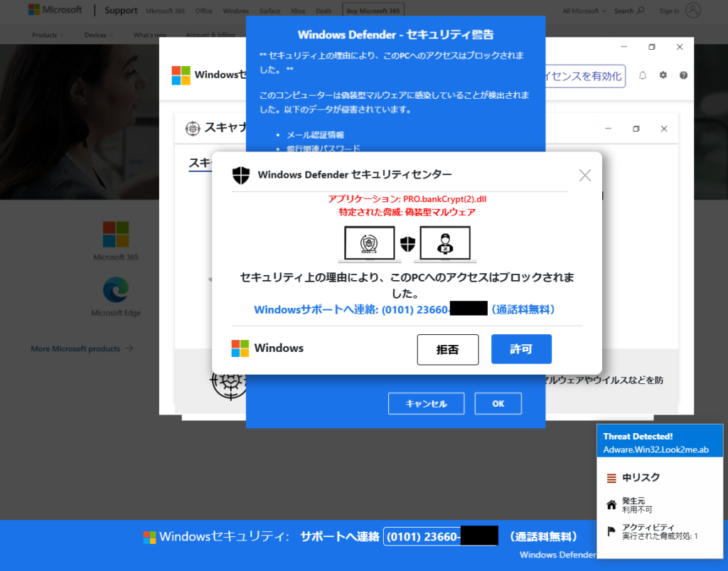This screenshot has height=571, width=728.
Task: Click the 拒否 button
Action: pyautogui.click(x=448, y=350)
